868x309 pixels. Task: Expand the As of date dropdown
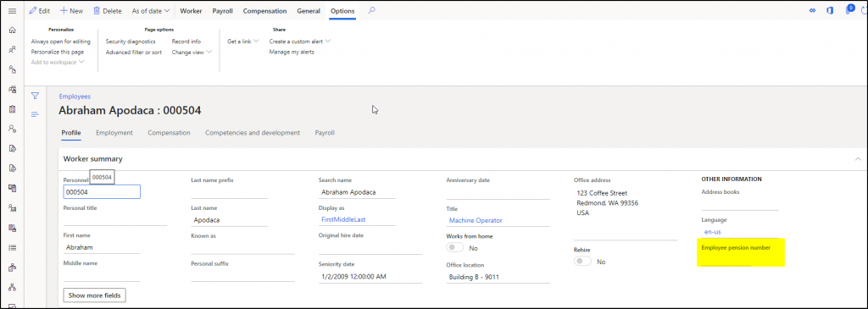(x=151, y=10)
